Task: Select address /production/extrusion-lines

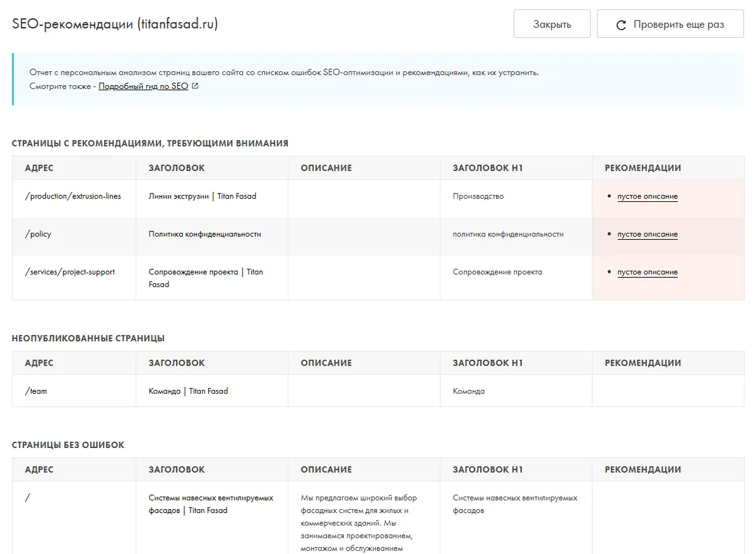Action: 73,196
